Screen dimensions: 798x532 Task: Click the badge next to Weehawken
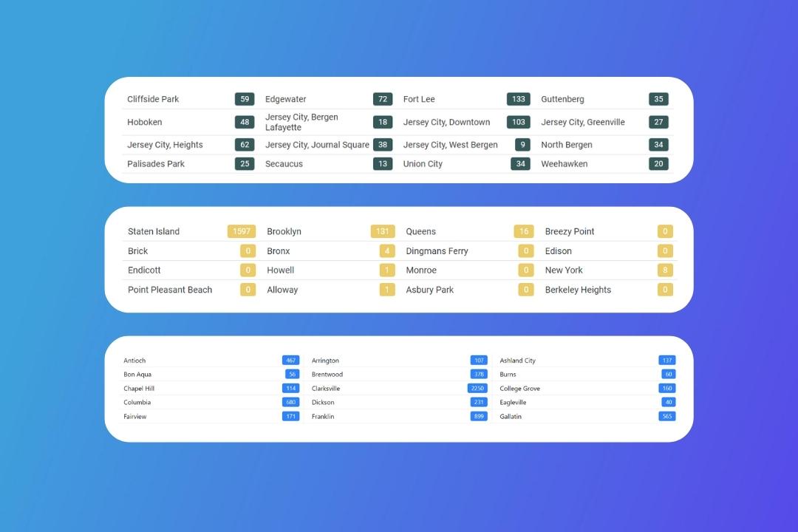coord(658,164)
